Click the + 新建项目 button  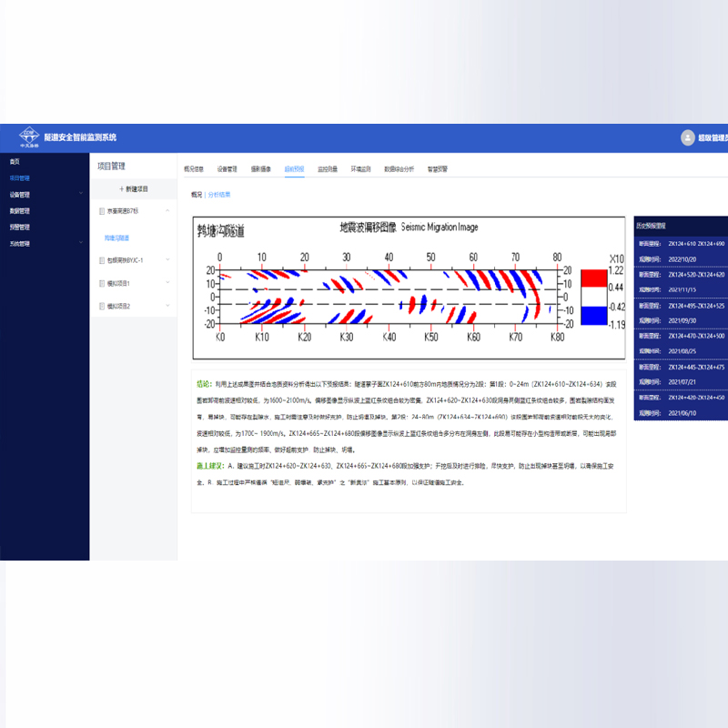click(x=133, y=189)
